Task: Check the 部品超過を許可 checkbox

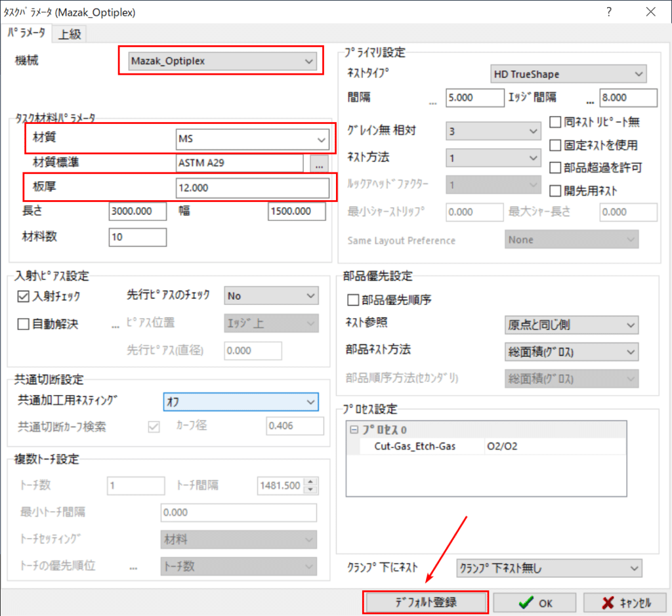Action: click(x=555, y=167)
